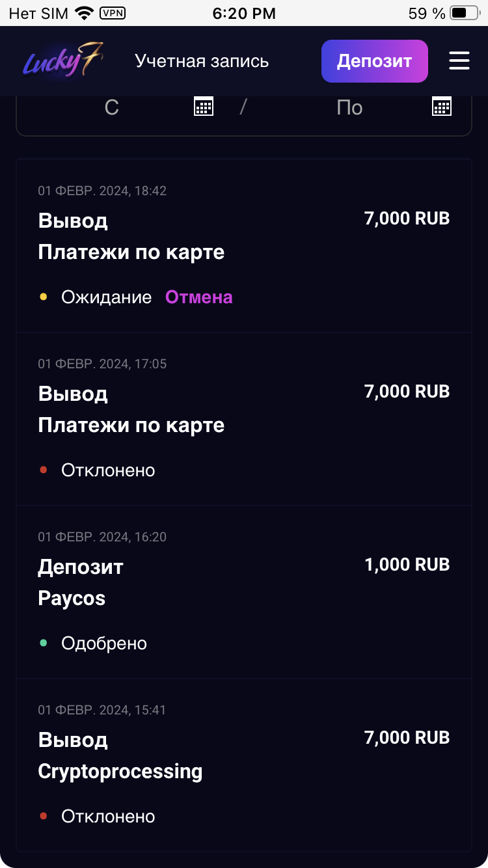The height and width of the screenshot is (868, 488).
Task: Tap the VPN status indicator
Action: [112, 13]
